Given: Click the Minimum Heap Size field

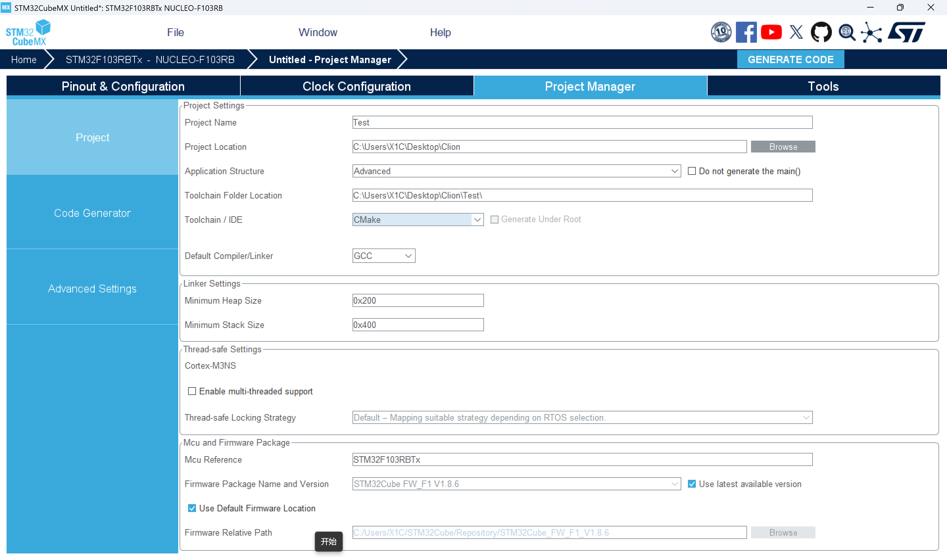Looking at the screenshot, I should 418,300.
